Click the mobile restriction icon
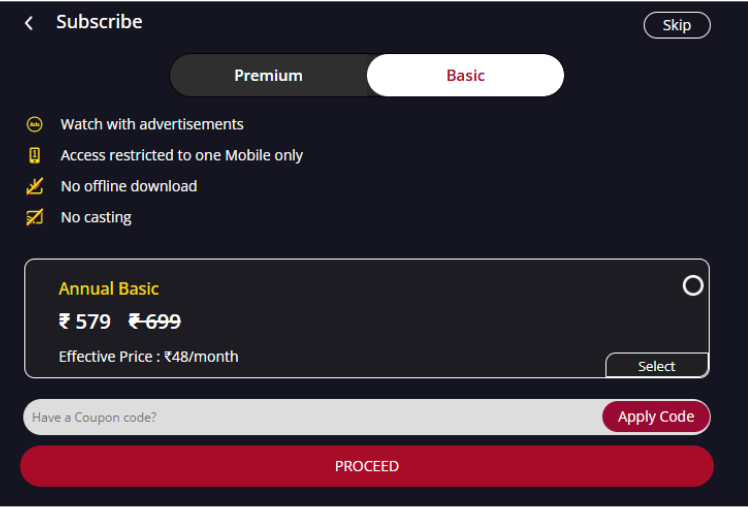 tap(34, 155)
